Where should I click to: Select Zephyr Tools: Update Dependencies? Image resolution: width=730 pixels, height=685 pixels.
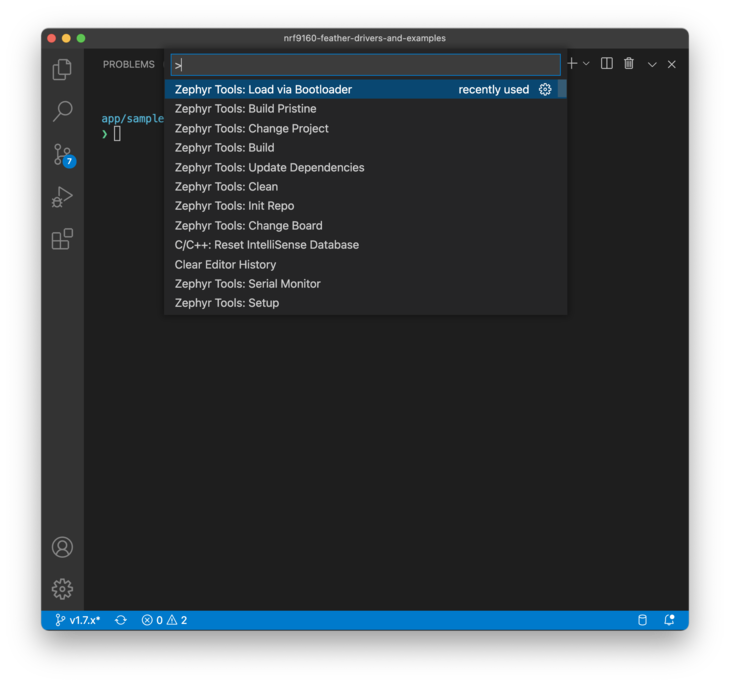[x=365, y=167]
